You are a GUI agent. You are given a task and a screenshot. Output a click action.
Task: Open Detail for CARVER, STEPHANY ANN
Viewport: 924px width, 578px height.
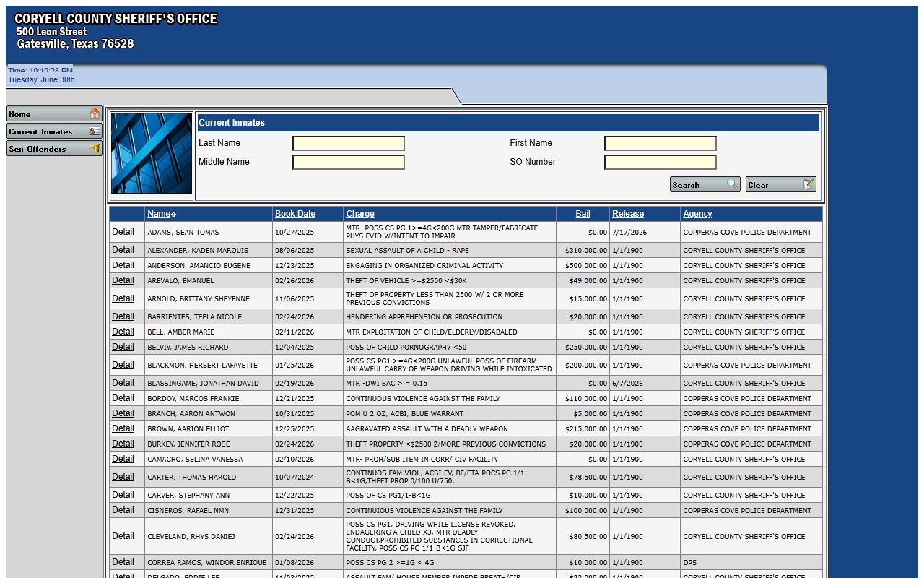pos(123,495)
